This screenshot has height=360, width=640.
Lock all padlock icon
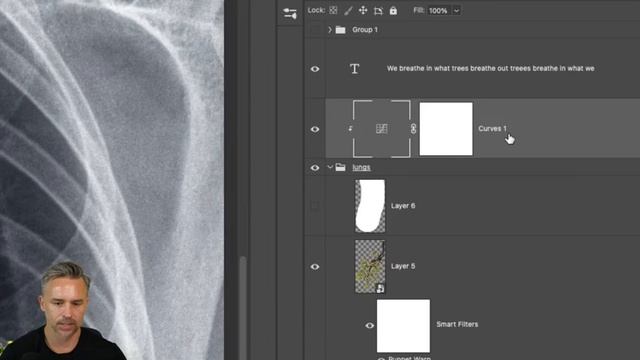(x=393, y=11)
